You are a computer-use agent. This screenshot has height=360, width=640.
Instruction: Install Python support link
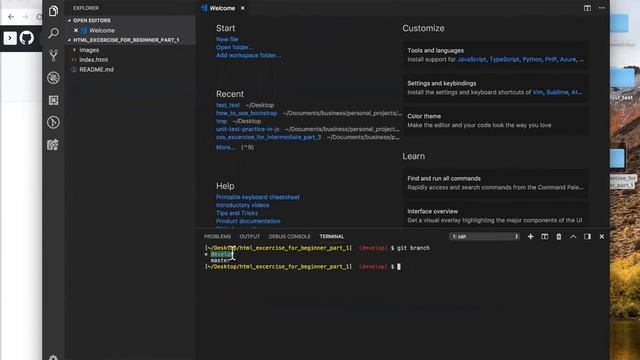(x=532, y=59)
